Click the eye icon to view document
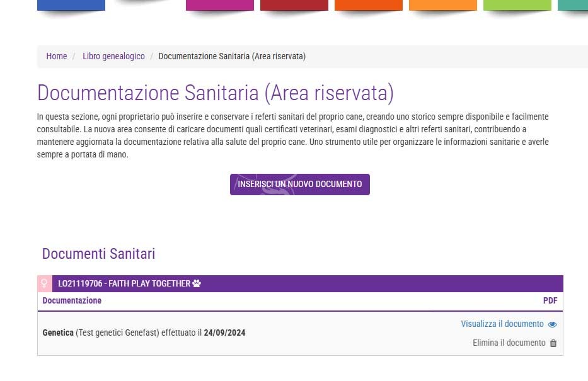The width and height of the screenshot is (588, 381). 552,324
